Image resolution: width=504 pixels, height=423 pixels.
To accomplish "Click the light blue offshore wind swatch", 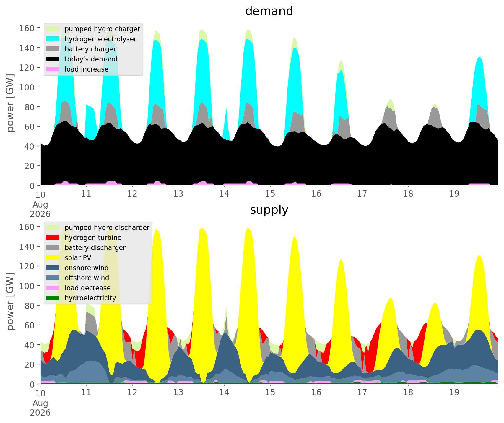I will pos(53,278).
